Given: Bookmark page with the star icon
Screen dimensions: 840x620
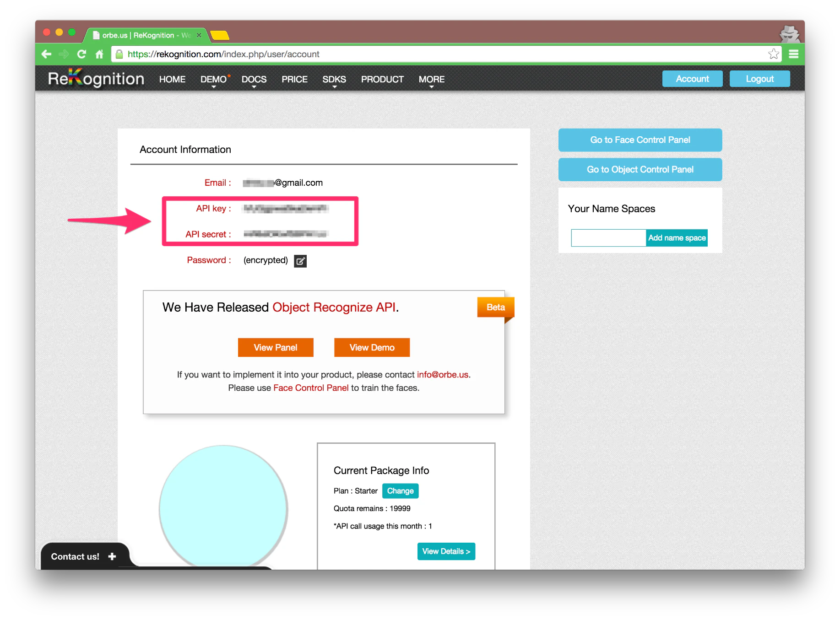Looking at the screenshot, I should tap(774, 54).
